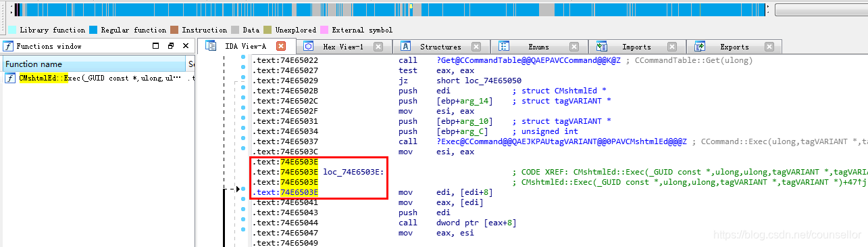Click the IDA View-A tab icon

pos(211,47)
